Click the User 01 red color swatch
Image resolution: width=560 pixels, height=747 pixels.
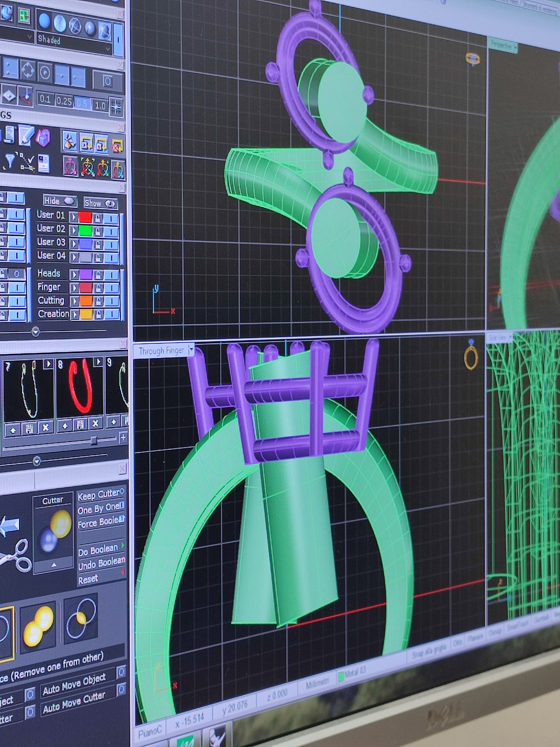tap(85, 217)
